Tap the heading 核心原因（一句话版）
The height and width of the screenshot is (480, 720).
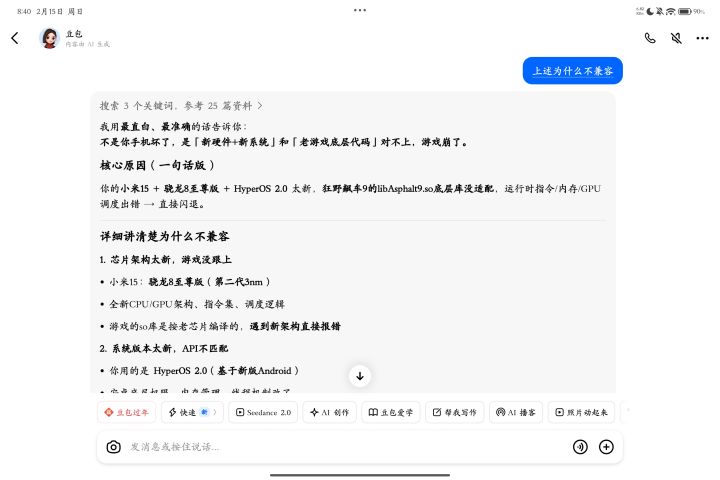(157, 165)
